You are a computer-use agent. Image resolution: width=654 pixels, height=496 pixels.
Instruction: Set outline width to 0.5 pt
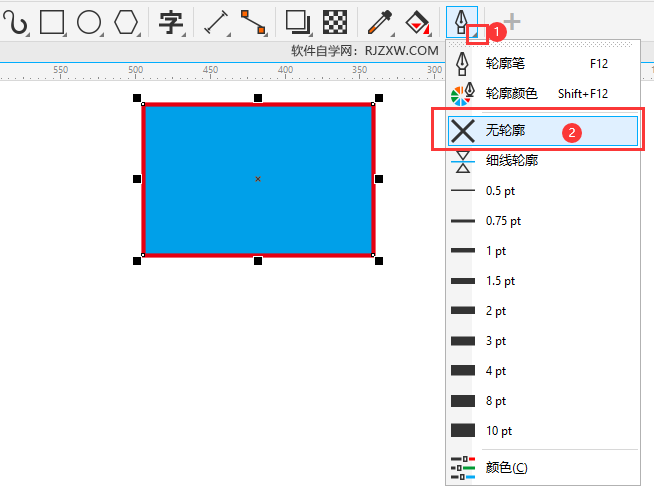click(543, 191)
